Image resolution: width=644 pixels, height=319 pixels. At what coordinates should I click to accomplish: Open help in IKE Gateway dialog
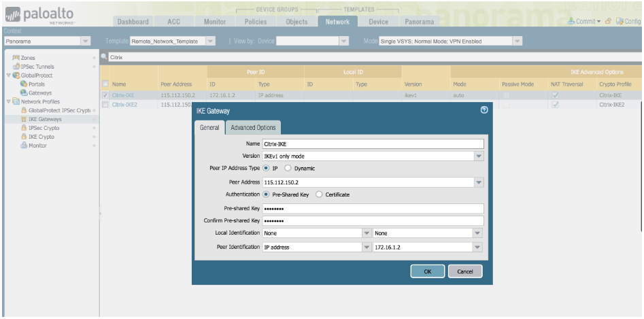click(x=484, y=110)
